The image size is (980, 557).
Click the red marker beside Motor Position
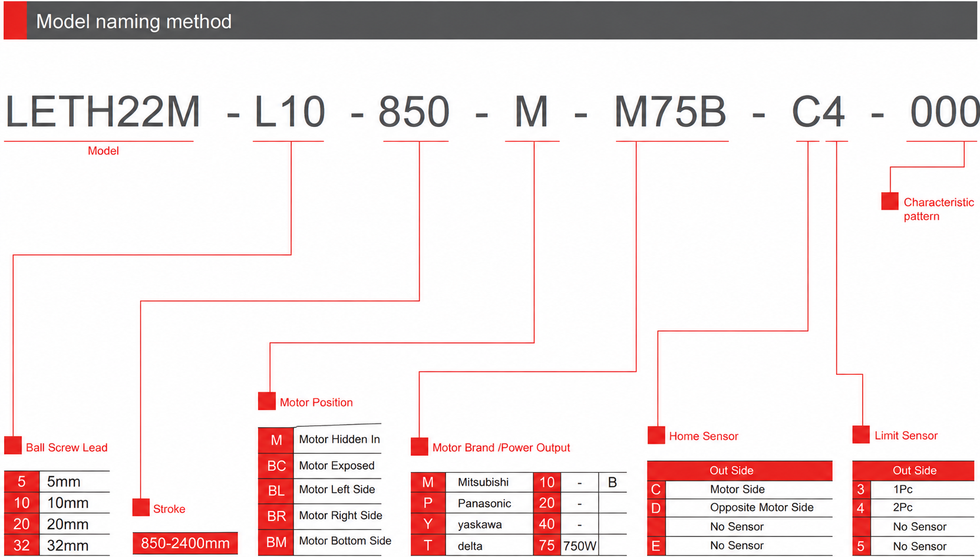(267, 401)
